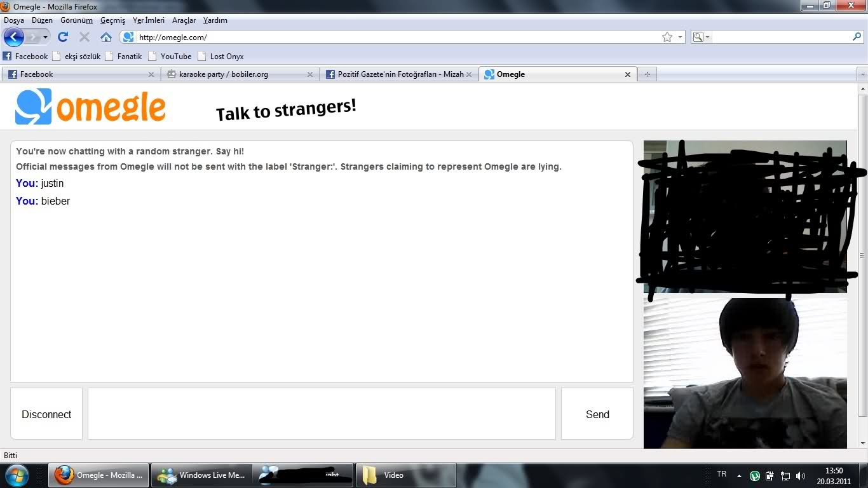
Task: Click the forward navigation arrow
Action: (x=32, y=37)
